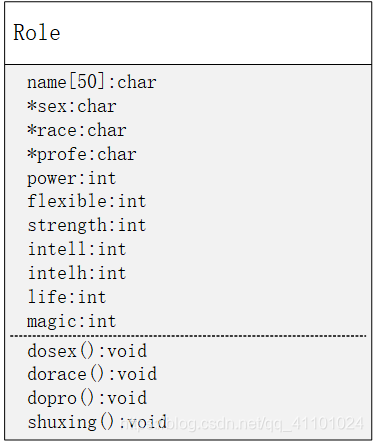Click the dashed divider above the methods
Screen dimensions: 373x442
tap(188, 336)
